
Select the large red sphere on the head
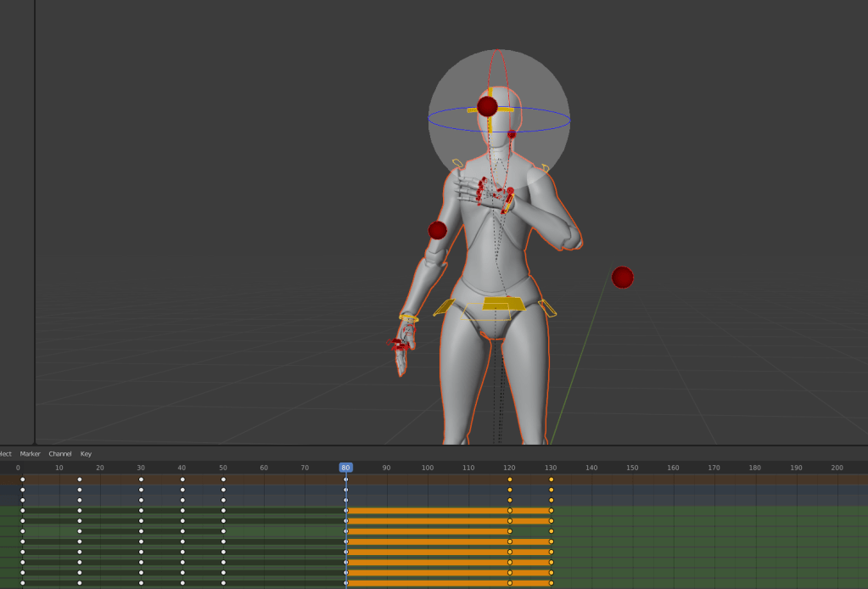click(487, 106)
